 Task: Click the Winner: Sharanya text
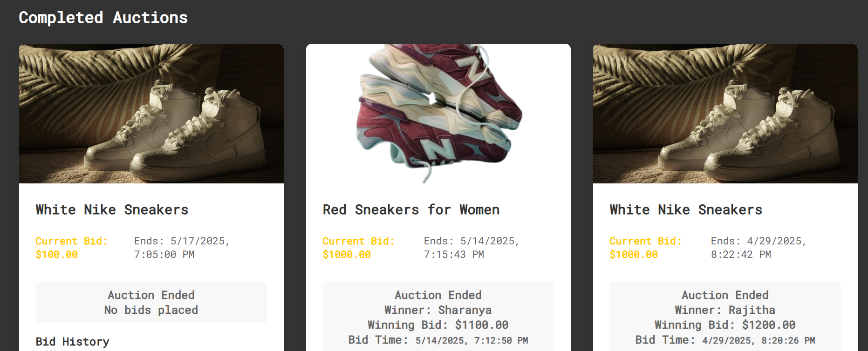(x=438, y=310)
